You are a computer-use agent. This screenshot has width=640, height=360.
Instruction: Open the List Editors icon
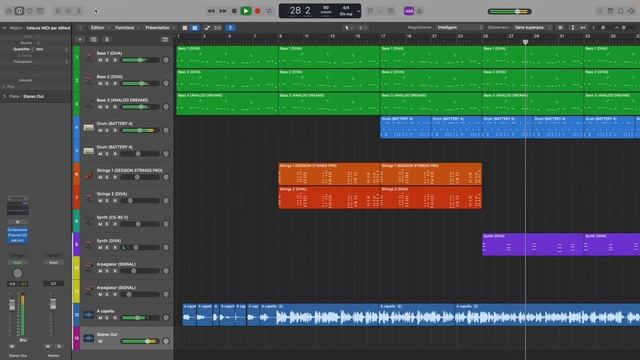(600, 11)
